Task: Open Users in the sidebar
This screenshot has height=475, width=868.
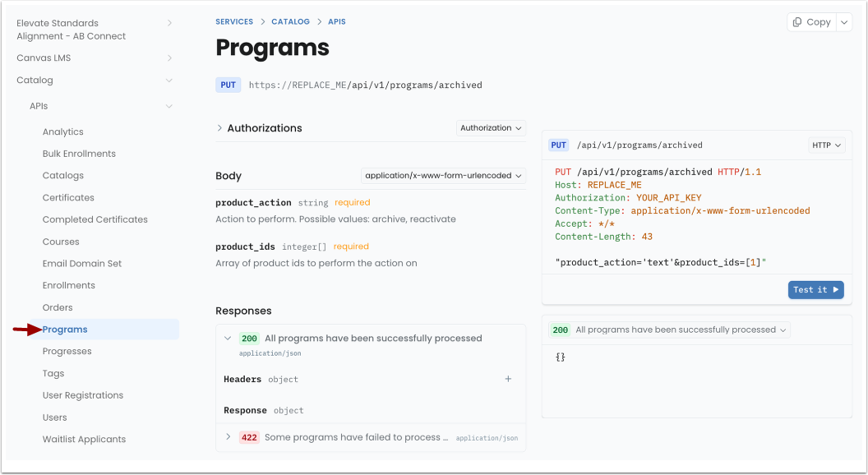Action: tap(55, 417)
